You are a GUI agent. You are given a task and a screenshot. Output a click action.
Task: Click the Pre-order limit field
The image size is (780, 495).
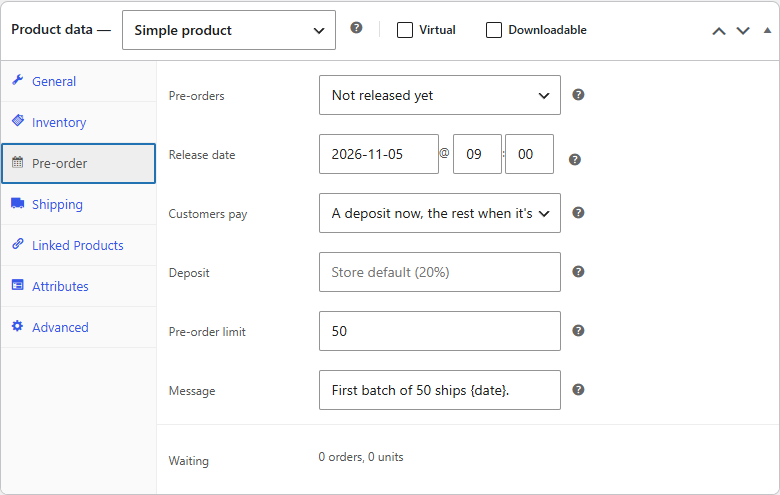(x=440, y=331)
